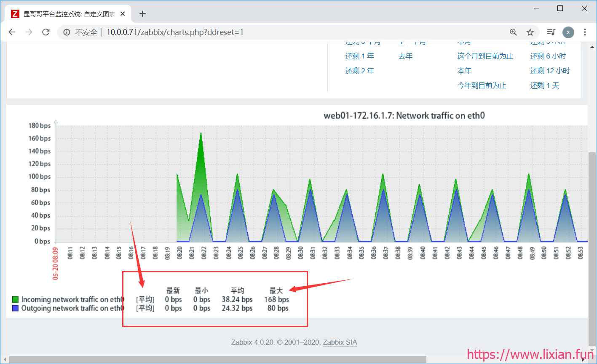The width and height of the screenshot is (597, 364).
Task: Click the Zabbix favicon on the tab
Action: point(15,14)
